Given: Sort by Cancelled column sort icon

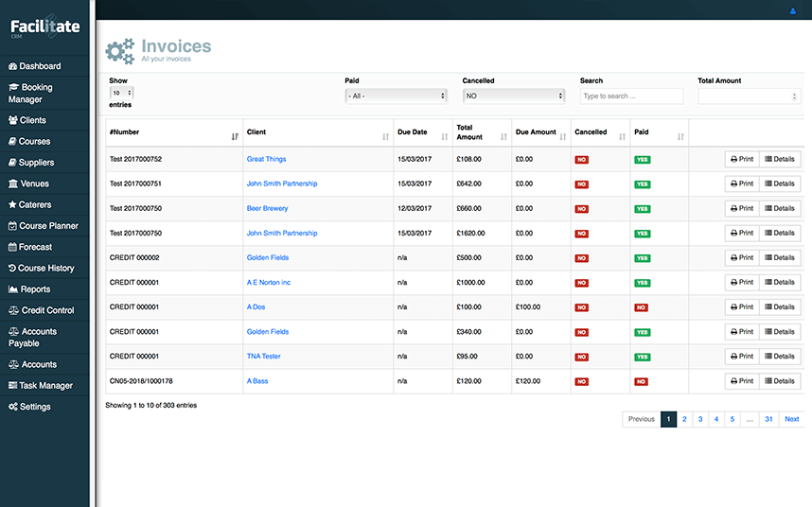Looking at the screenshot, I should tap(621, 136).
